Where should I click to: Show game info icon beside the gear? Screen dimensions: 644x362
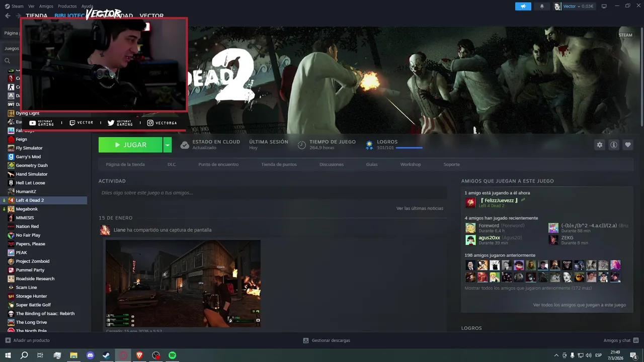(x=613, y=145)
